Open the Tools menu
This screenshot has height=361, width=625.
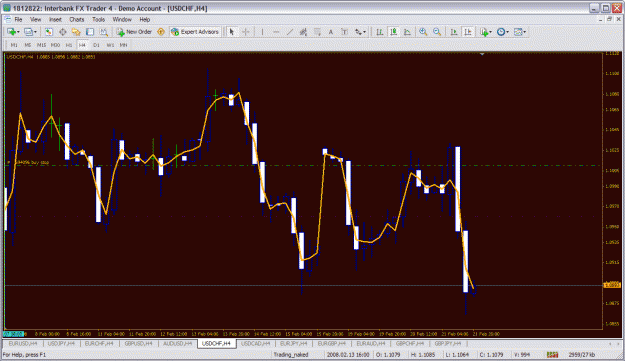[98, 20]
